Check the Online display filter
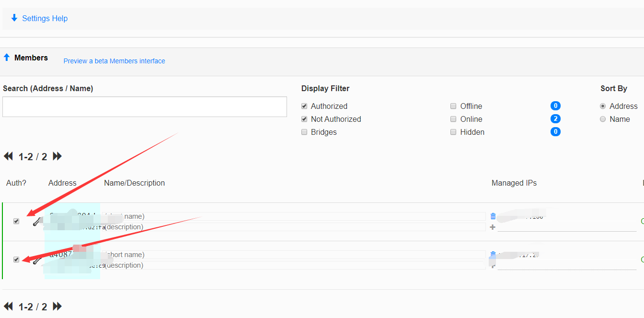The height and width of the screenshot is (318, 644). click(x=453, y=119)
